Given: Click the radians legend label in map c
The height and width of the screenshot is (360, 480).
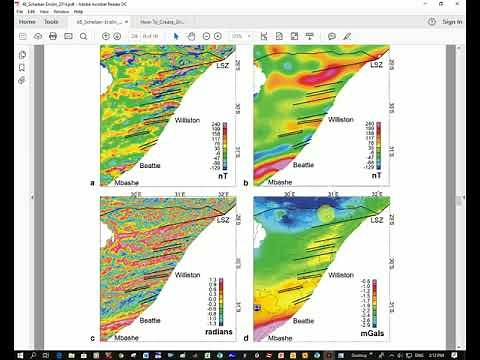Looking at the screenshot, I should point(219,332).
